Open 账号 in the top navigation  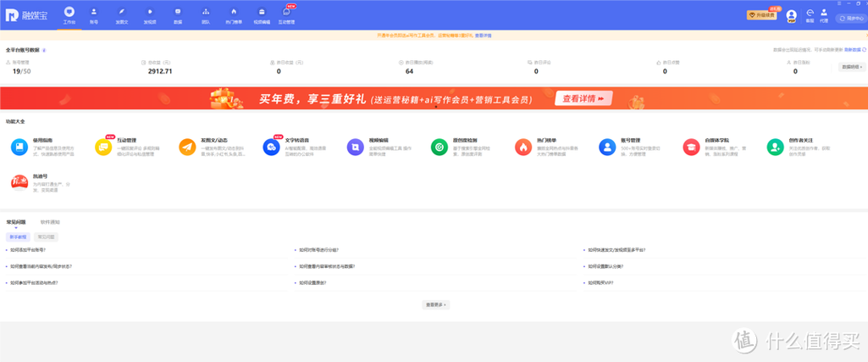click(94, 15)
